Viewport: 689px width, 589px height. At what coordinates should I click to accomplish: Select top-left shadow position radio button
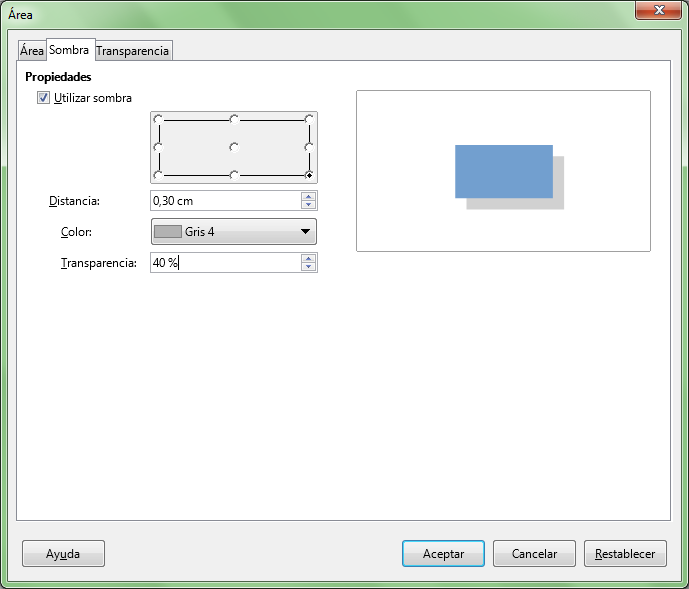(158, 119)
